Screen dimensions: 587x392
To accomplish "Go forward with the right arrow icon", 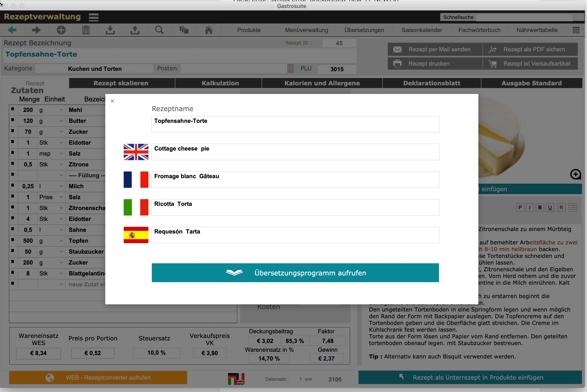I will [36, 30].
